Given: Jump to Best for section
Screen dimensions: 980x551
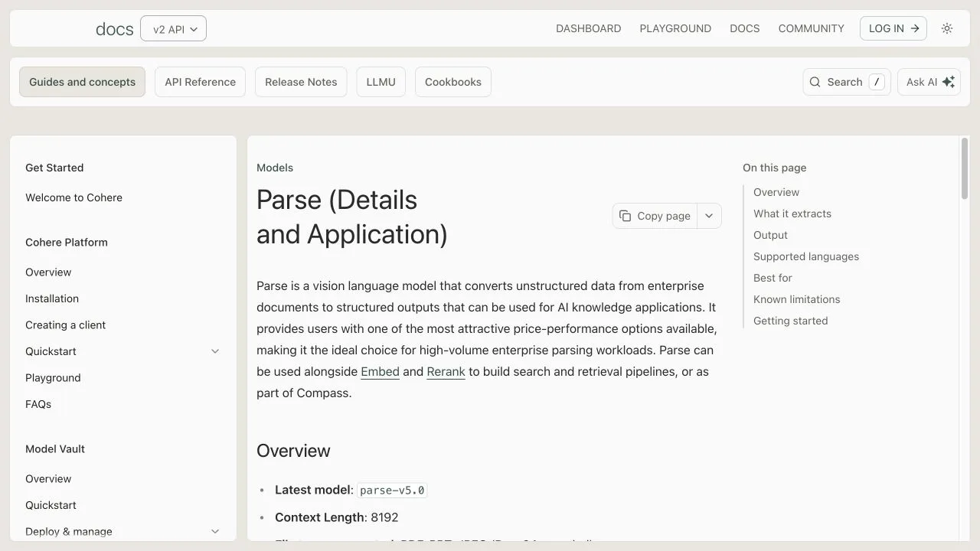Looking at the screenshot, I should [773, 278].
